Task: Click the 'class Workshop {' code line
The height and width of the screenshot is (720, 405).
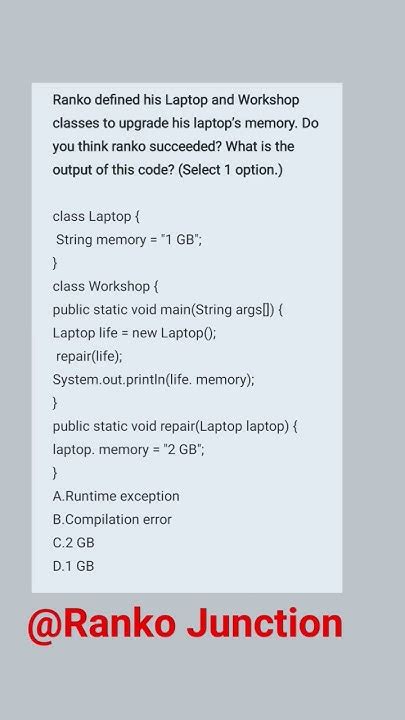Action: (x=106, y=286)
